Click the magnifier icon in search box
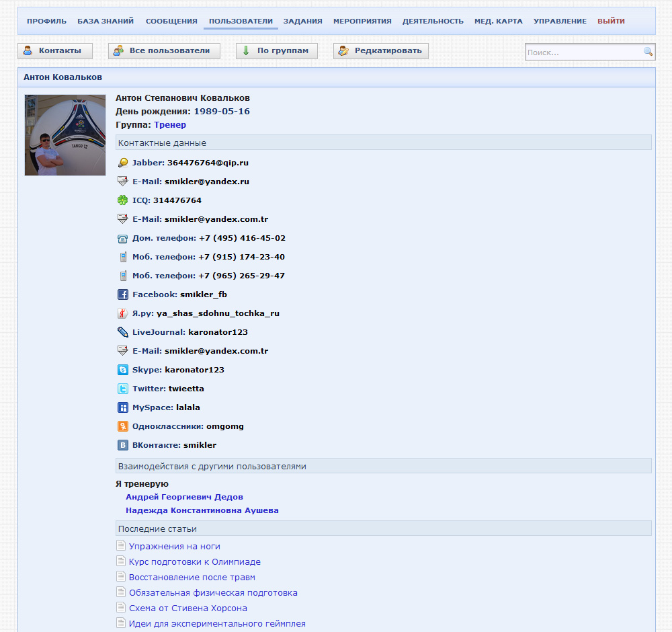 point(648,52)
